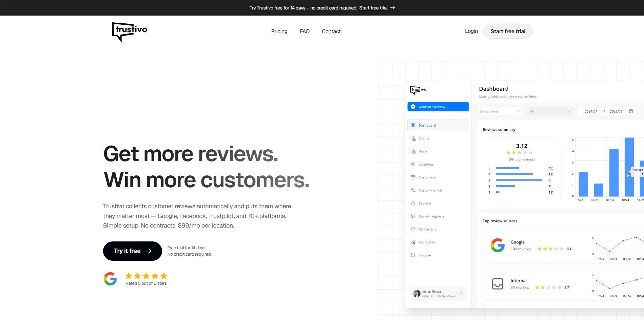This screenshot has width=644, height=320.
Task: Click the small Trustivo logo in the dashboard
Action: 418,90
